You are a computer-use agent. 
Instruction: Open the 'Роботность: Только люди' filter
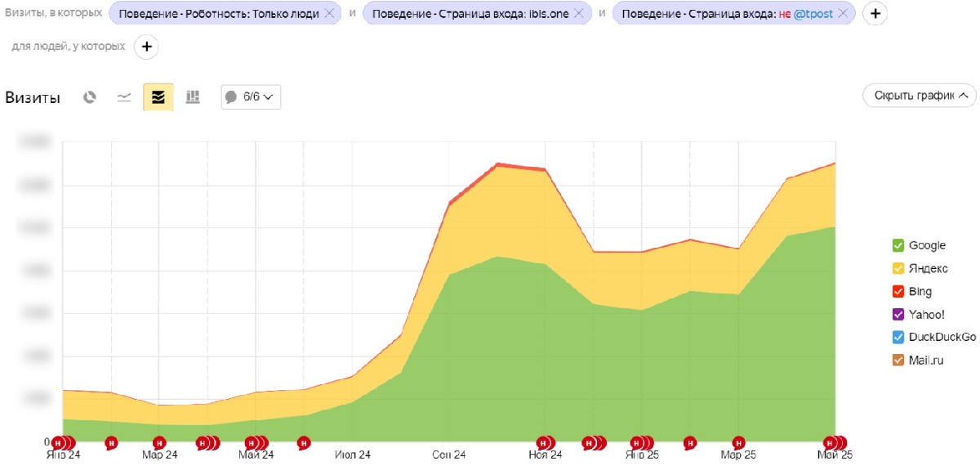(x=218, y=14)
